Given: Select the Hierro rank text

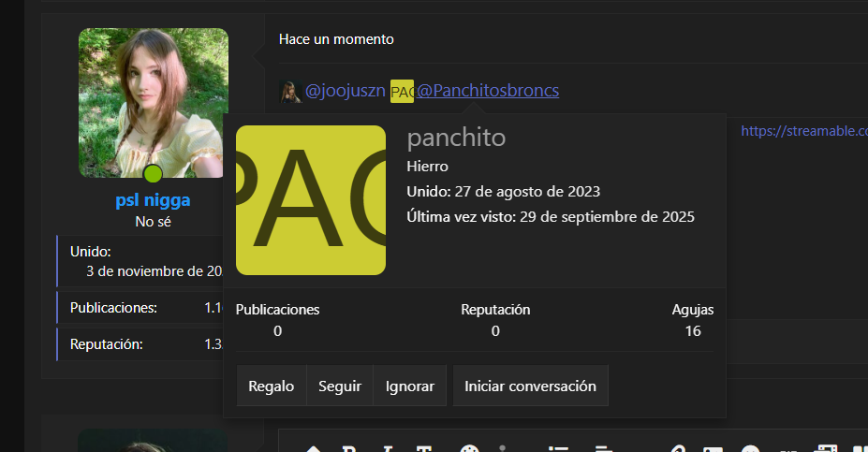Looking at the screenshot, I should [x=427, y=166].
